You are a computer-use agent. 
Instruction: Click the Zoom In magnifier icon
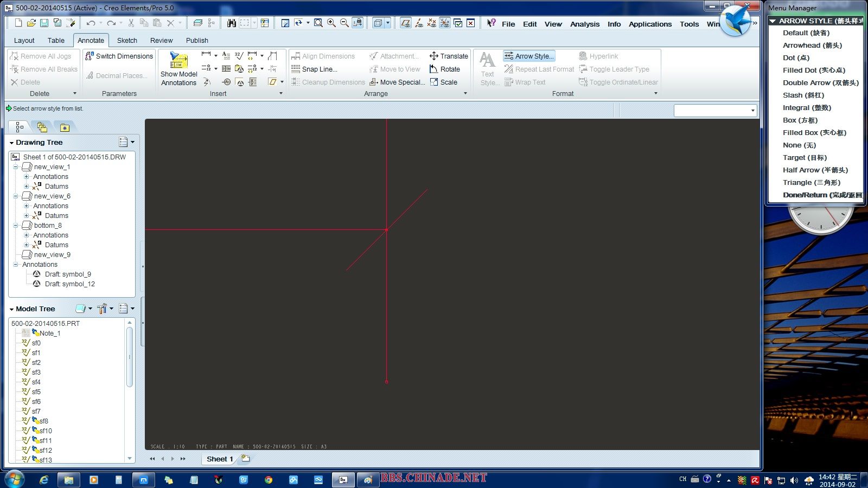331,23
